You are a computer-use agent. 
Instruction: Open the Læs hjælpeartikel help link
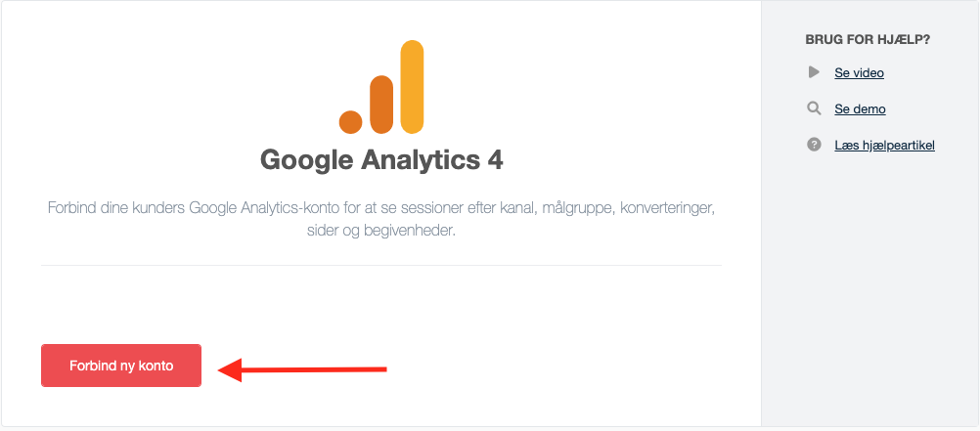884,146
